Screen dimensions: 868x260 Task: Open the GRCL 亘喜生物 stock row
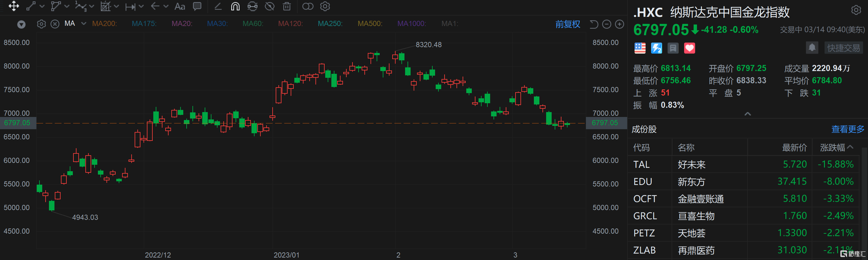coord(744,216)
